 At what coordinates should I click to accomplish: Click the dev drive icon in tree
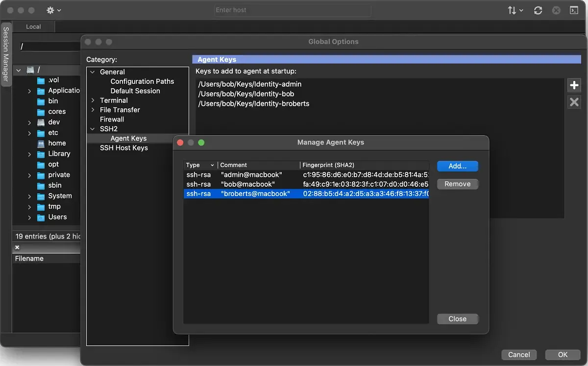coord(41,122)
